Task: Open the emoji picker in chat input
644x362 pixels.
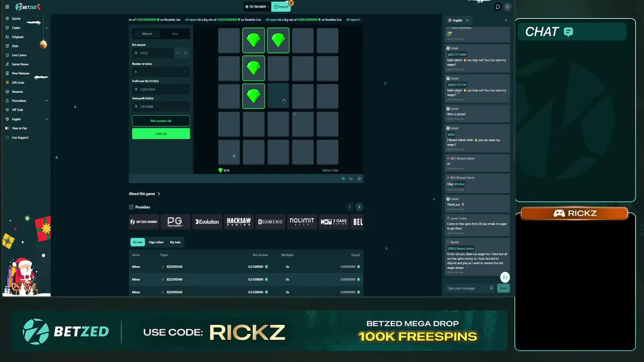Action: (x=492, y=288)
